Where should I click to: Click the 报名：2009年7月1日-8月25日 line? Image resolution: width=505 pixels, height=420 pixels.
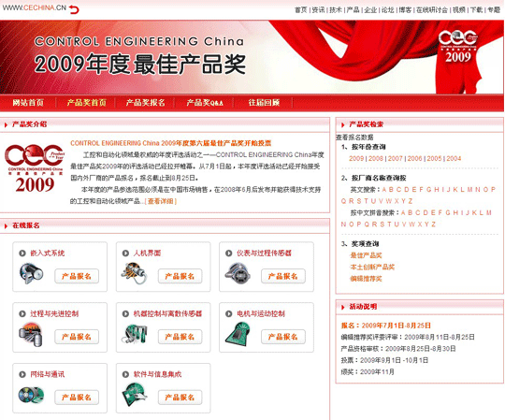click(x=386, y=326)
